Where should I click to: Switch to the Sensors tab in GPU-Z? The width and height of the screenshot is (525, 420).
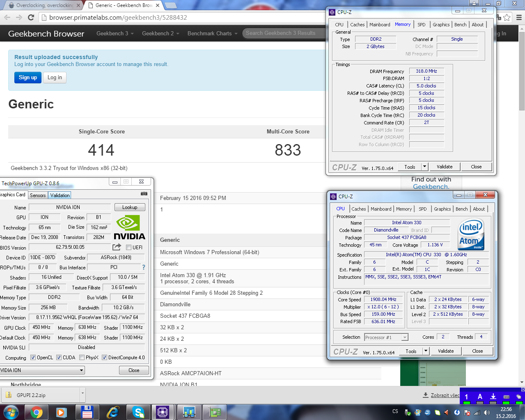click(x=38, y=195)
